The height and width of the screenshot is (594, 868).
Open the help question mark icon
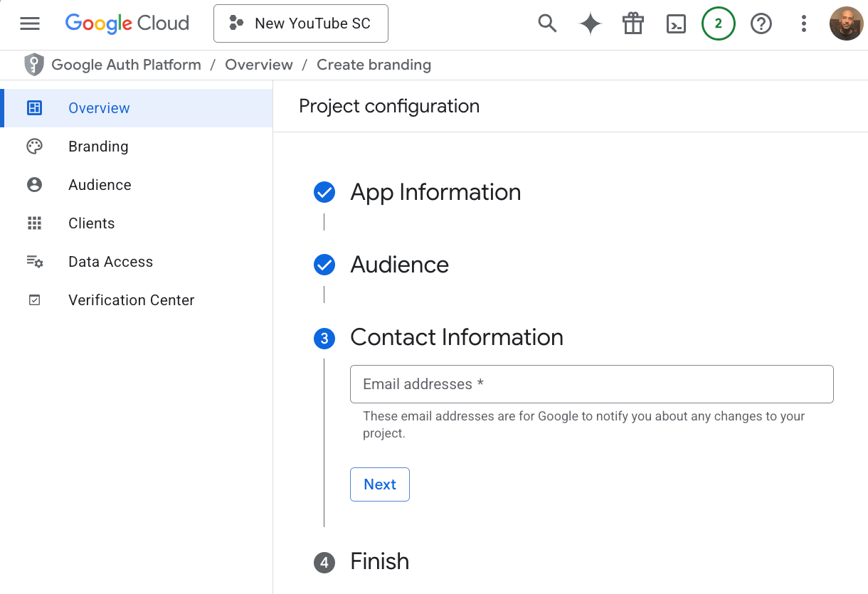(761, 23)
